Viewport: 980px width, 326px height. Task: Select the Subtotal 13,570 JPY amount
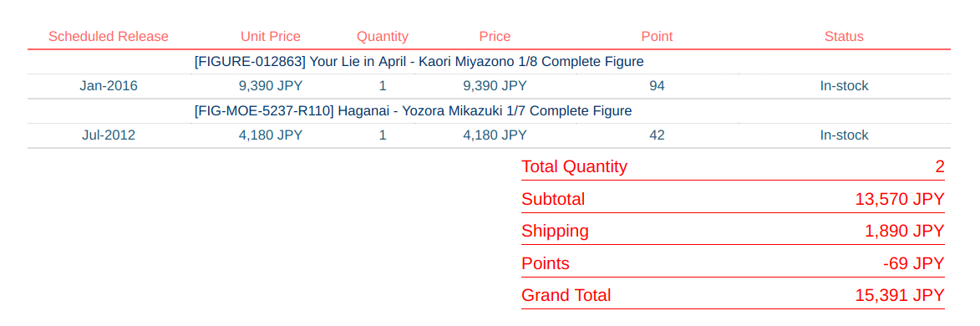(899, 199)
